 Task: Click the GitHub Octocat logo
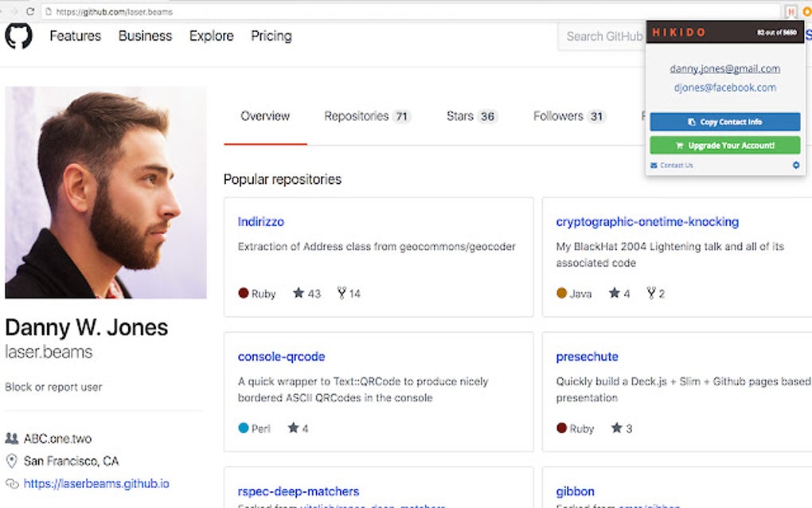click(x=19, y=36)
